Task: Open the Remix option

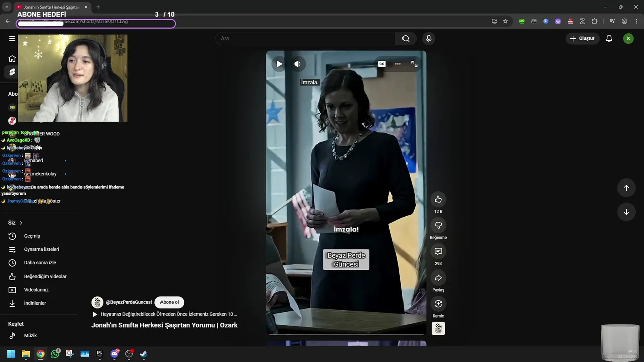Action: click(x=438, y=304)
